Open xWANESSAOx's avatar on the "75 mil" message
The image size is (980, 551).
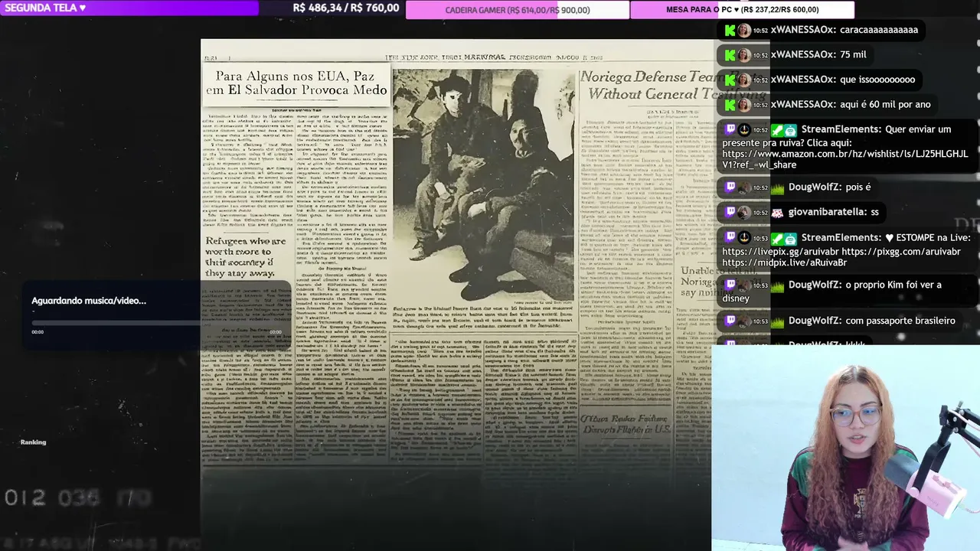click(744, 55)
